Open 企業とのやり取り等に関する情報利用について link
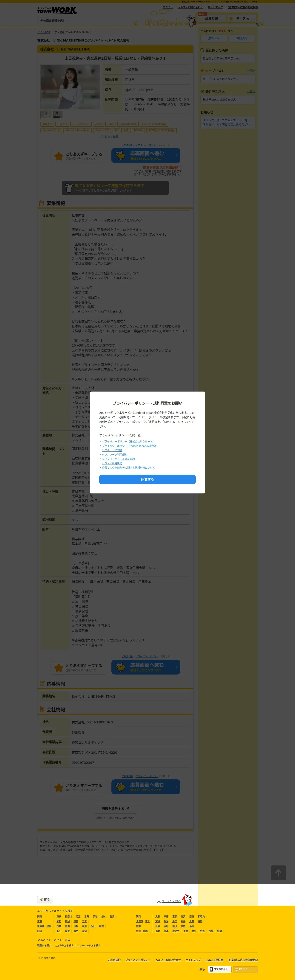This screenshot has height=980, width=295. coord(128,468)
